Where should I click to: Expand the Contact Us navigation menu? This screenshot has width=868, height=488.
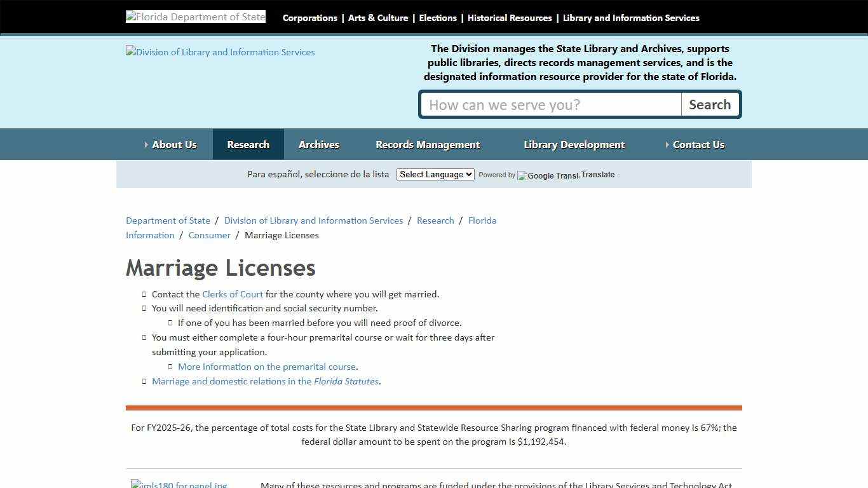click(x=698, y=144)
